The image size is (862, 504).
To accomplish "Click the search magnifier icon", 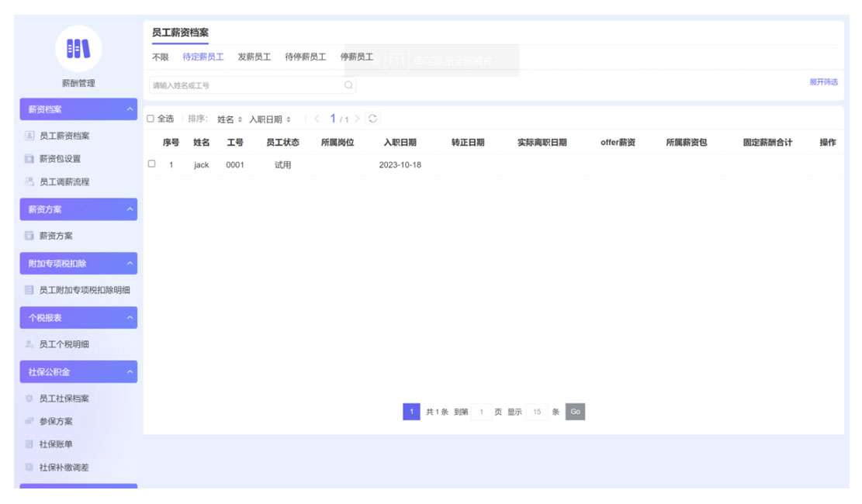I will pyautogui.click(x=348, y=85).
